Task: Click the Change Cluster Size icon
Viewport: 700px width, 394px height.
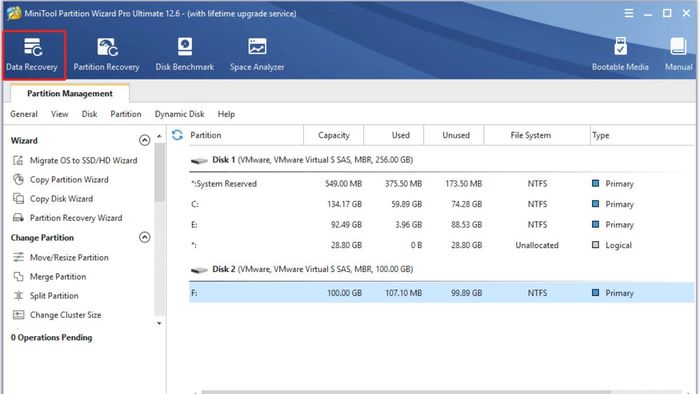Action: (18, 315)
